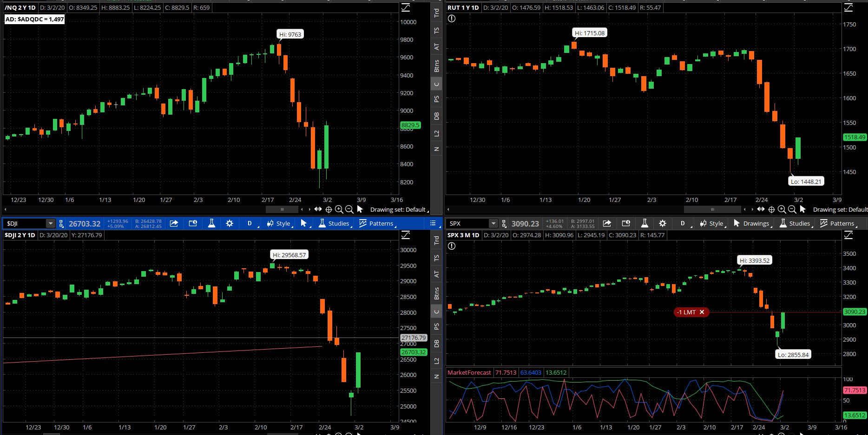Cancel the -1 LMT order with X
The image size is (868, 435).
(702, 312)
